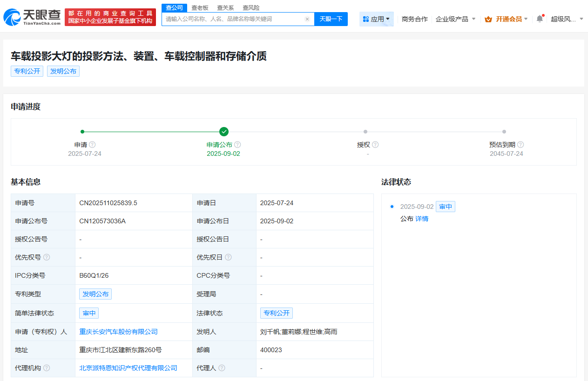Expand the 企业级产品 dropdown
Viewport: 588px width, 381px height.
455,19
